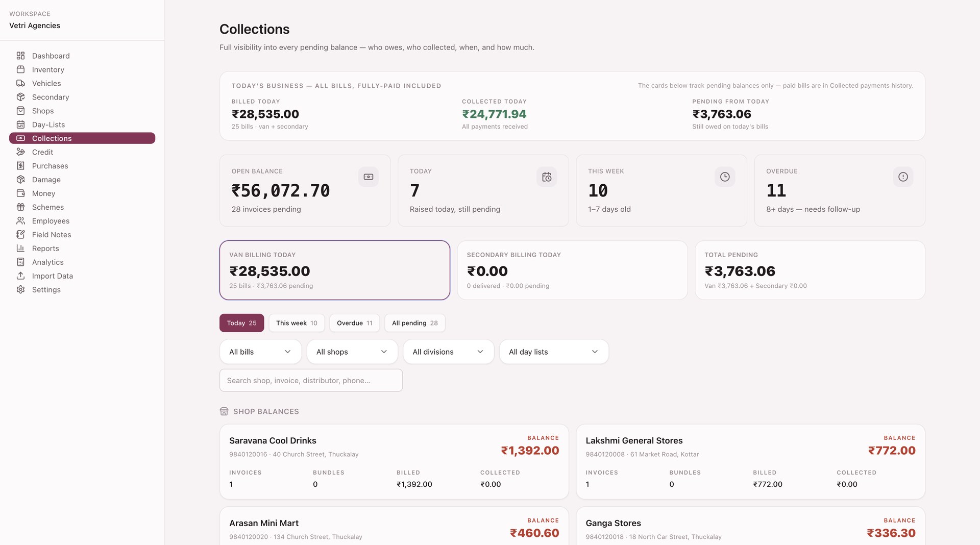Click the Overdue alert circle icon
The width and height of the screenshot is (980, 545).
coord(903,177)
